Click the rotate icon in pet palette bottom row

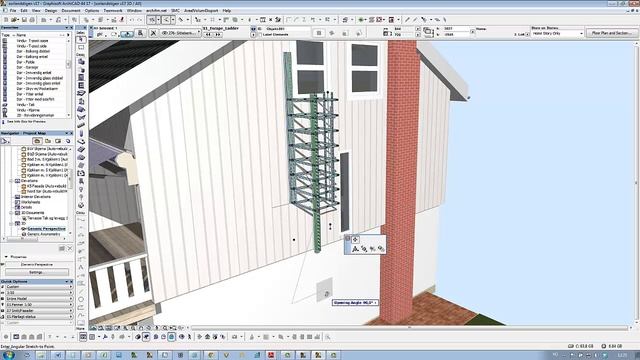tap(364, 249)
